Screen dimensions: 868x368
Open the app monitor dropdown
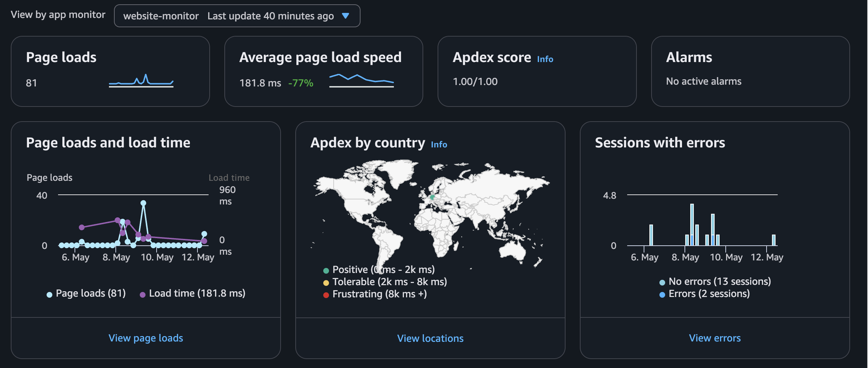pyautogui.click(x=237, y=16)
